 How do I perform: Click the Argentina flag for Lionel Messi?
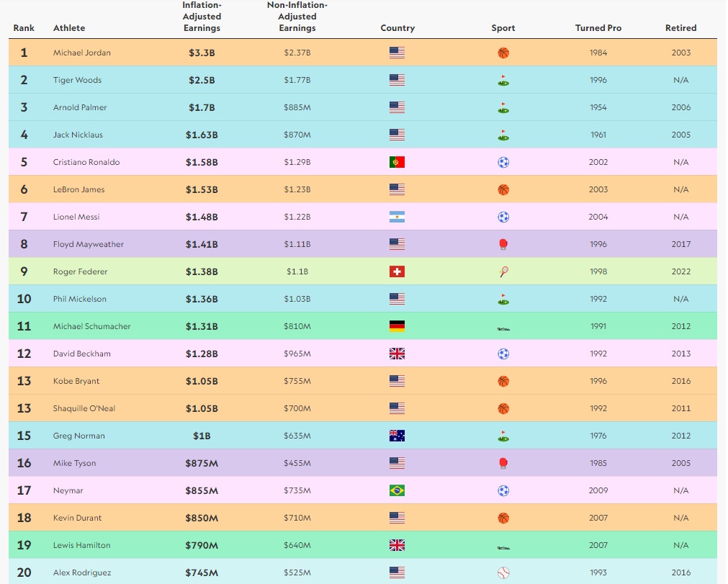coord(397,217)
